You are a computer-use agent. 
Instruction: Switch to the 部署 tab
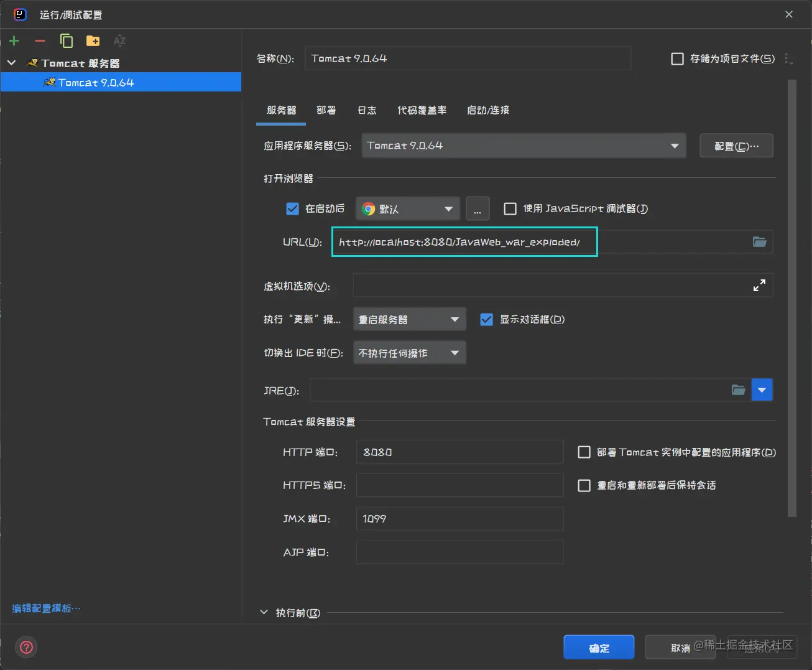[326, 110]
